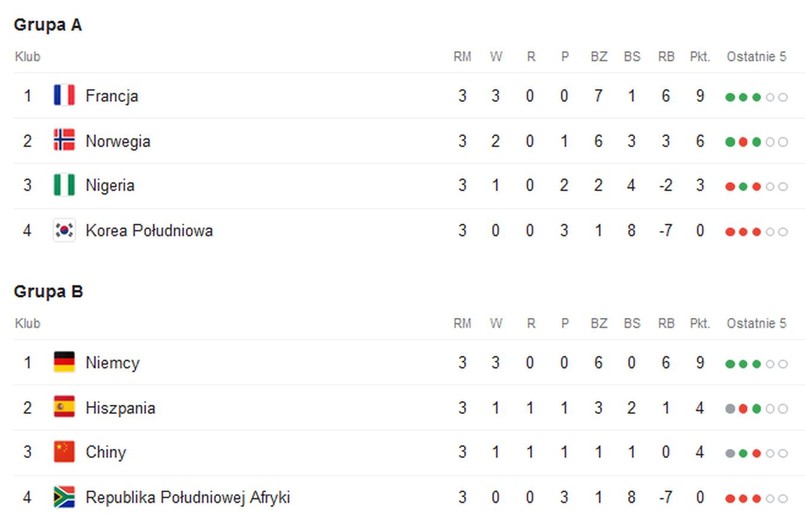Click the Spain flag icon

tap(64, 407)
